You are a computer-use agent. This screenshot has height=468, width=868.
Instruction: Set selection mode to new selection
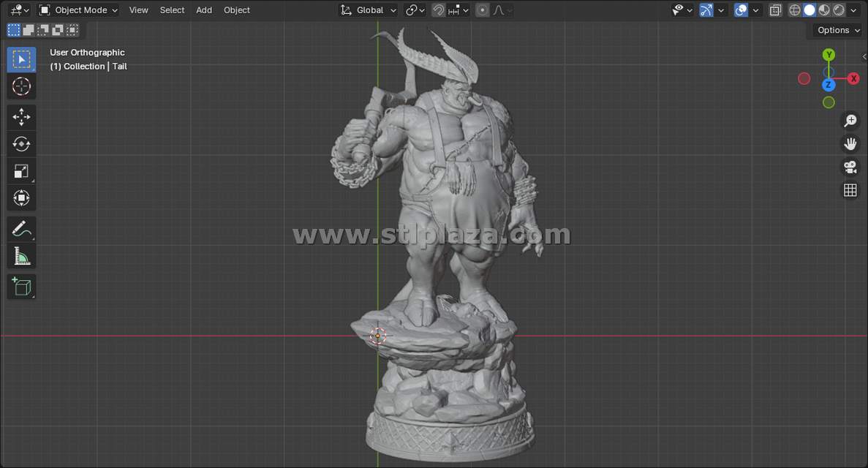(14, 30)
